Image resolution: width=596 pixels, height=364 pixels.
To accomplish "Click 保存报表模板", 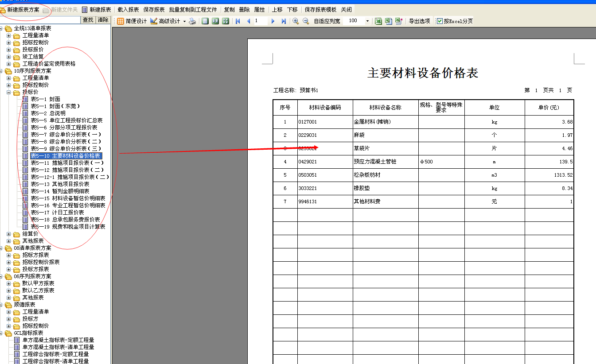I will click(x=320, y=9).
